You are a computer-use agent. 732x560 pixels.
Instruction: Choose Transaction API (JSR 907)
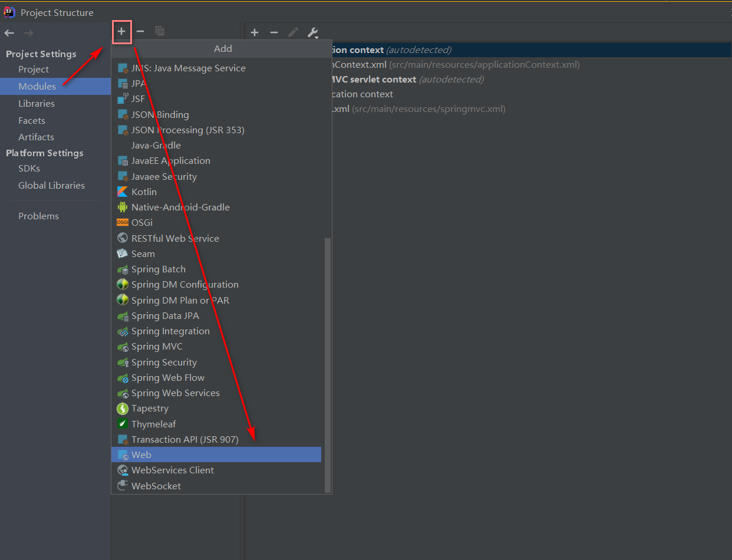(x=217, y=439)
